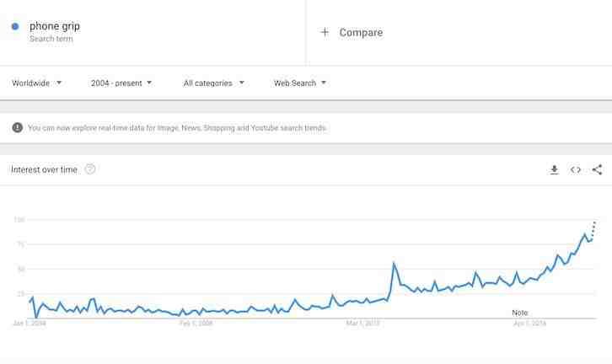Select the Jan 1, 2004 axis label
The image size is (612, 364).
point(30,324)
